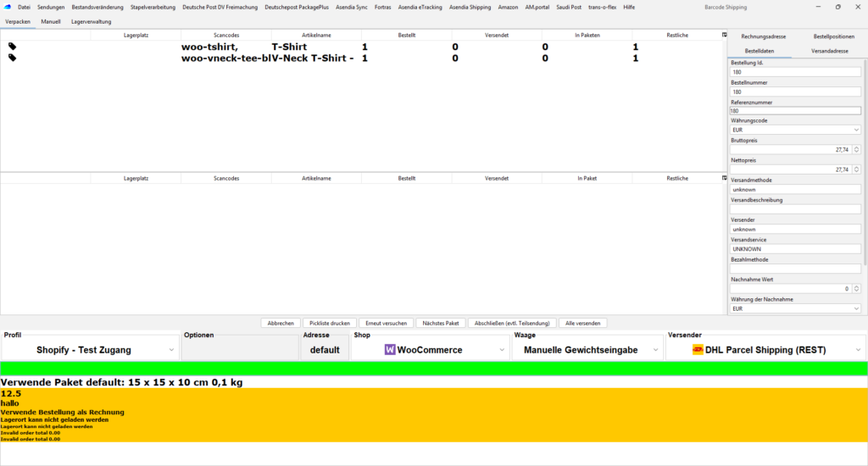Expand the Währung der Nachnahme dropdown
Image resolution: width=868 pixels, height=466 pixels.
point(856,308)
